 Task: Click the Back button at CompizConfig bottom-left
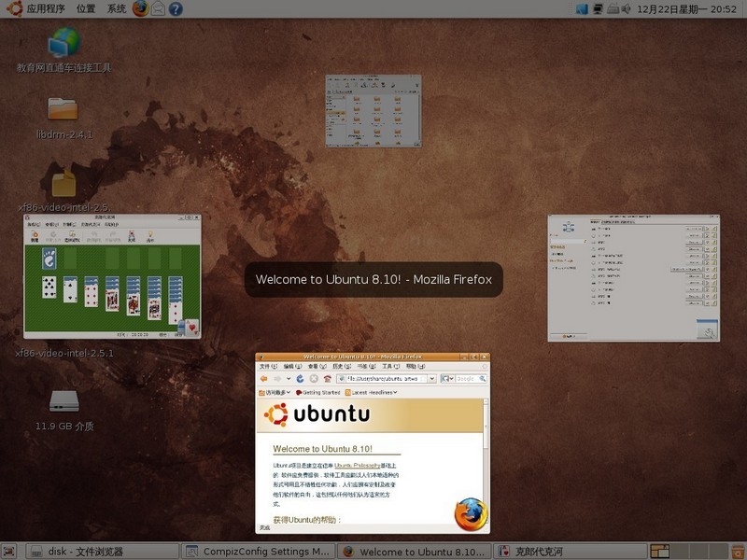pos(568,336)
